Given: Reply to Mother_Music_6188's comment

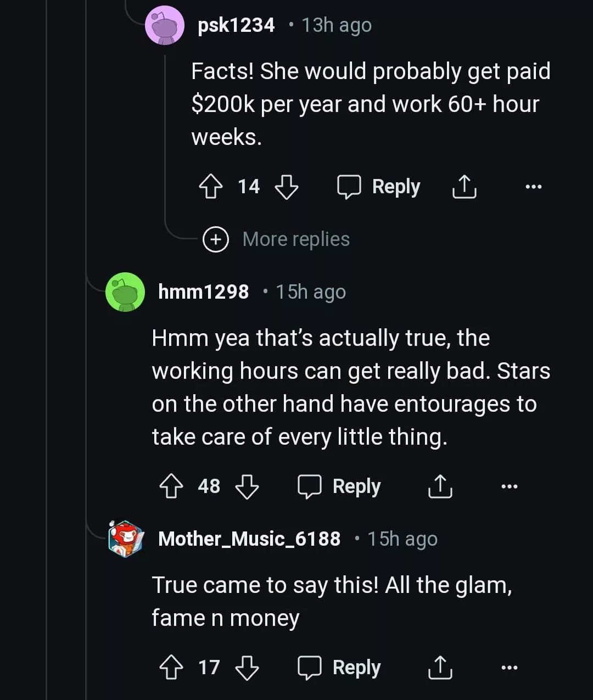Looking at the screenshot, I should tap(339, 668).
